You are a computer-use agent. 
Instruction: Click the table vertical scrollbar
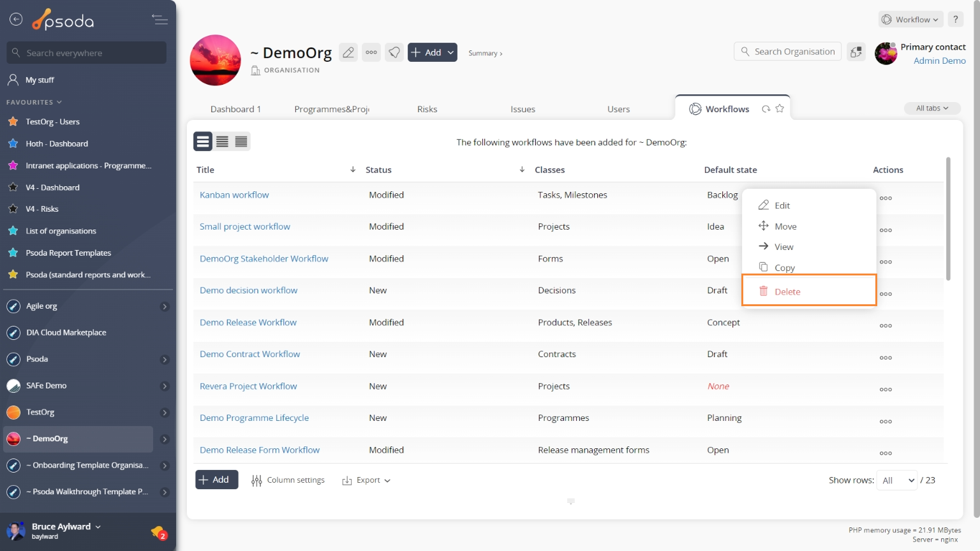948,218
